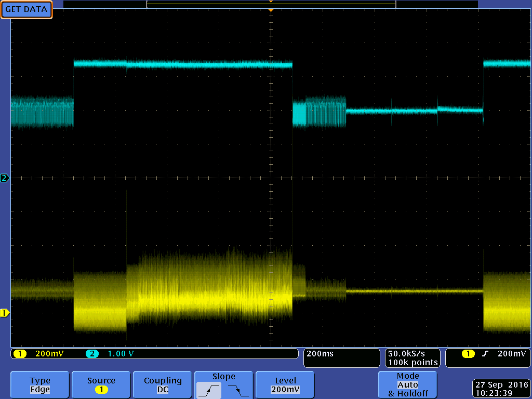Click the channel 1 200mV scale readout
This screenshot has height=399, width=532.
pos(49,353)
